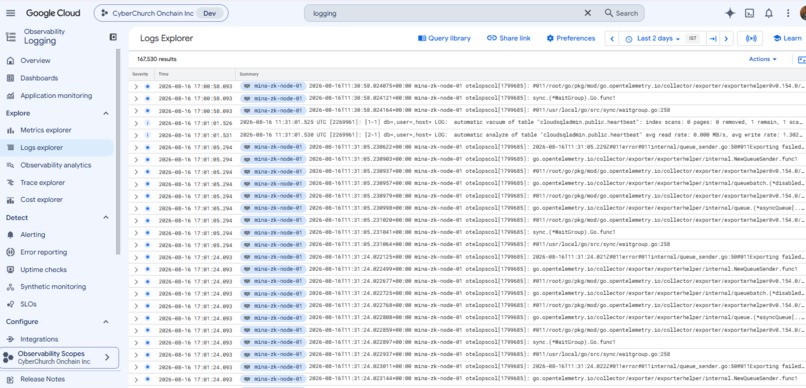Open the Last 2 days time range dropdown
This screenshot has width=806, height=388.
[658, 39]
